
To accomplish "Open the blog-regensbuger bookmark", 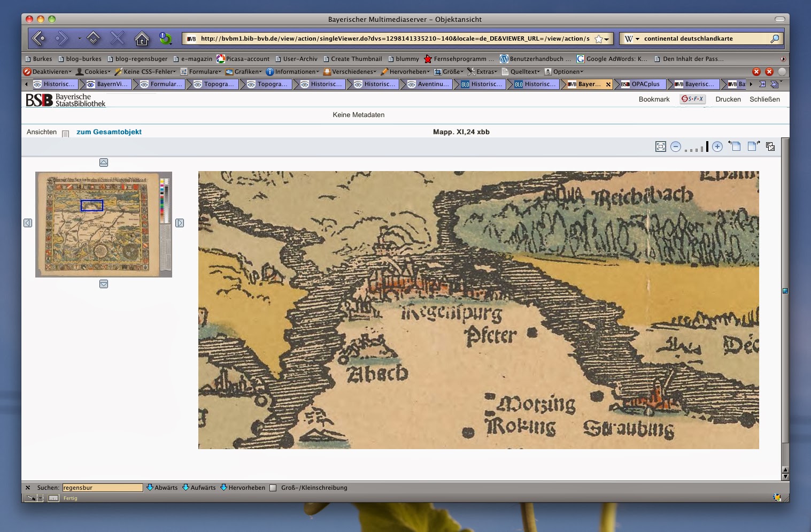I will click(x=137, y=59).
